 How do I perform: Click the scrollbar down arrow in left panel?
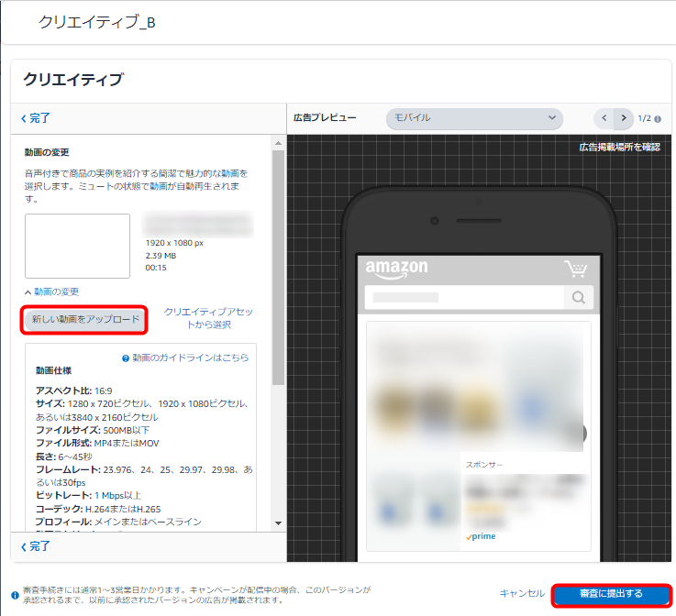[x=279, y=523]
